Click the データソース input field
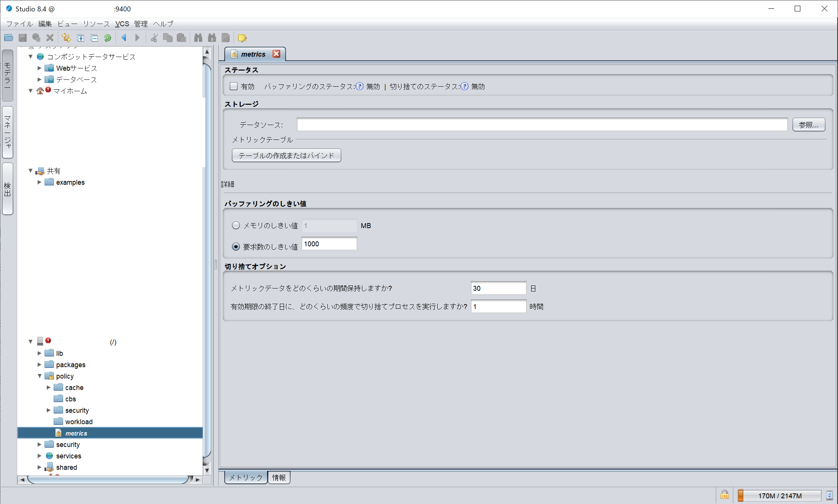838x504 pixels. 542,125
